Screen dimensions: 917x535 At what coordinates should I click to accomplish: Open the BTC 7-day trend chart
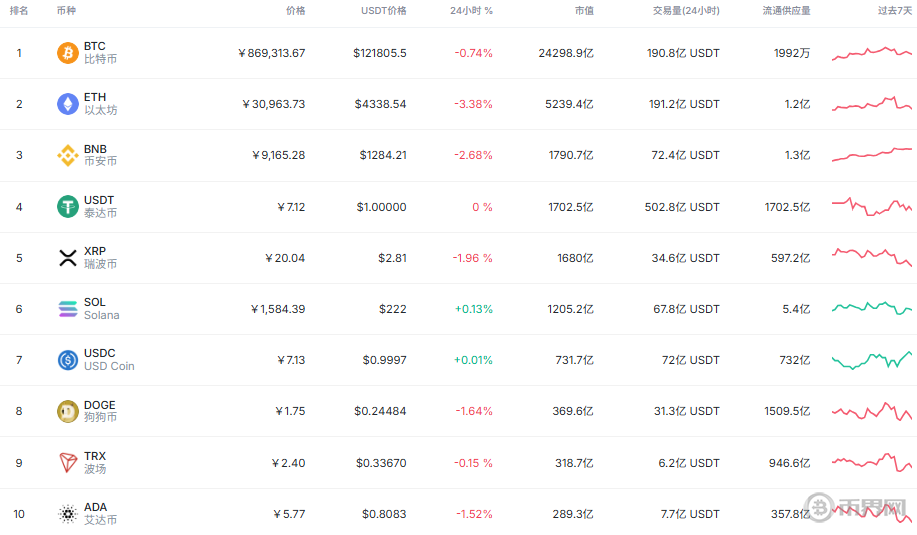pos(871,53)
